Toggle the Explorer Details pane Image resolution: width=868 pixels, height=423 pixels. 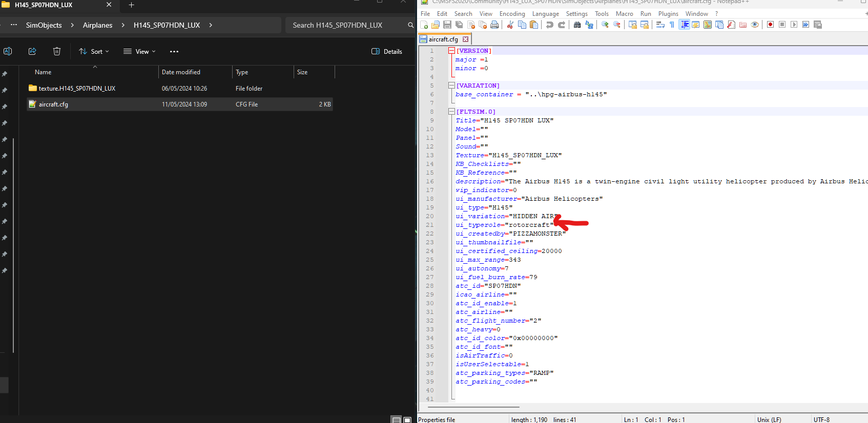tap(386, 51)
